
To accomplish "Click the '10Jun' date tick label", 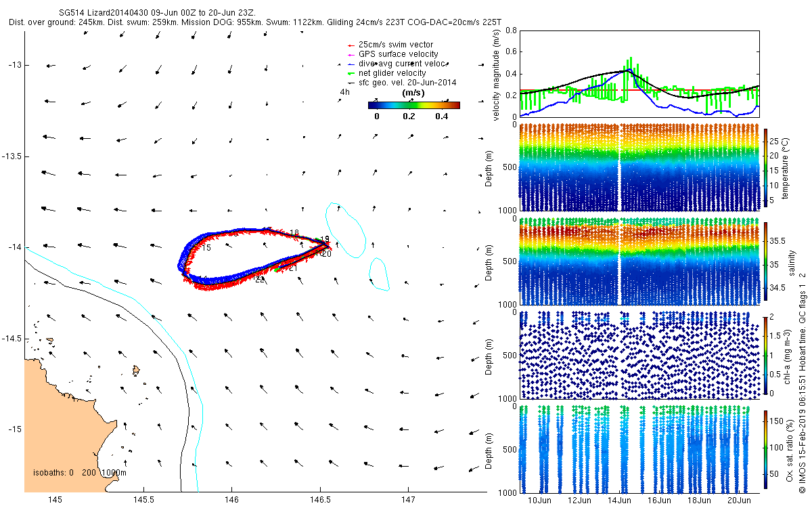I will click(x=540, y=501).
